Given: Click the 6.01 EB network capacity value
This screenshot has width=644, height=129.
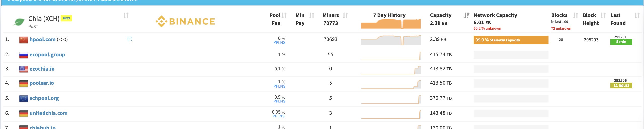Looking at the screenshot, I should 482,22.
